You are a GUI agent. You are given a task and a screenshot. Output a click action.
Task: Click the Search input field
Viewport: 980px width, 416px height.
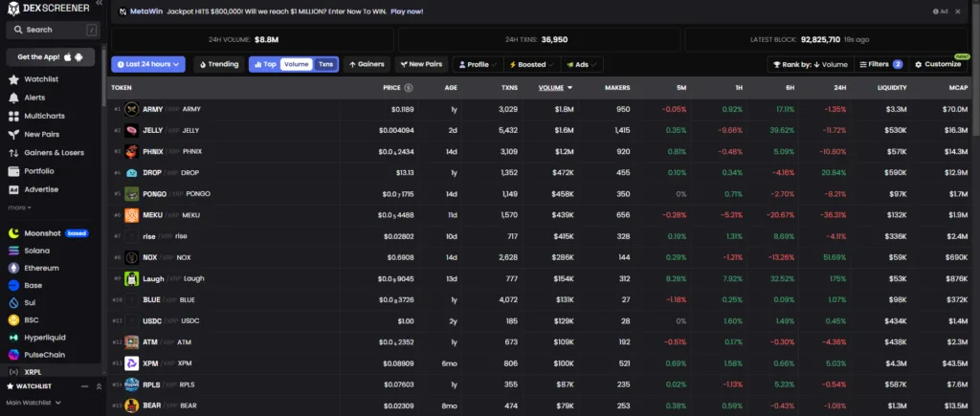pos(54,30)
